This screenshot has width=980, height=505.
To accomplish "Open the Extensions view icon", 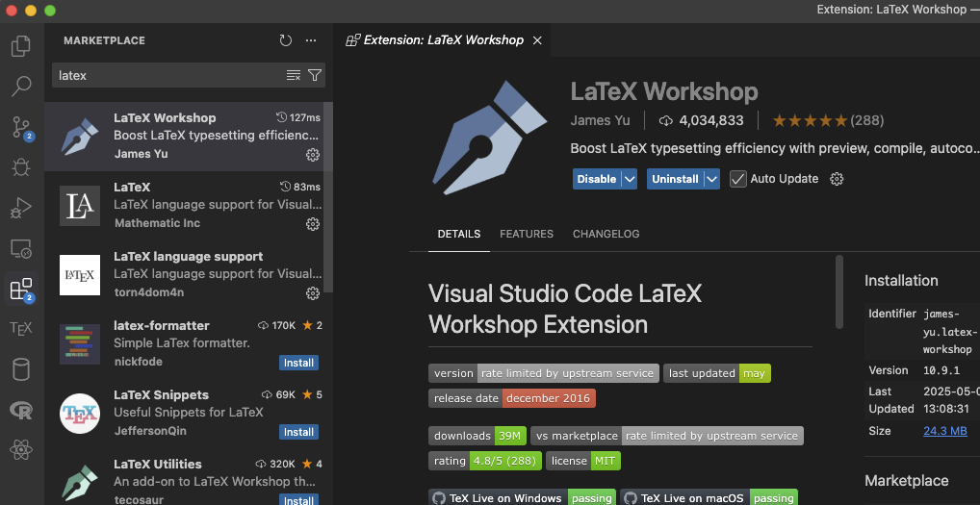I will click(x=22, y=289).
